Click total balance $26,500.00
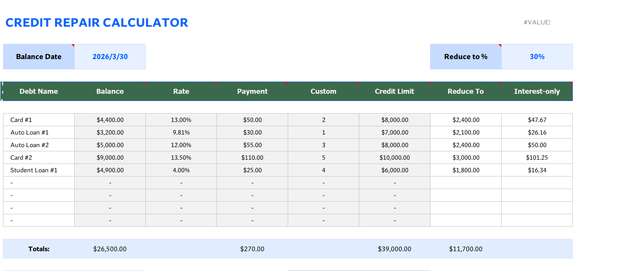 click(110, 249)
